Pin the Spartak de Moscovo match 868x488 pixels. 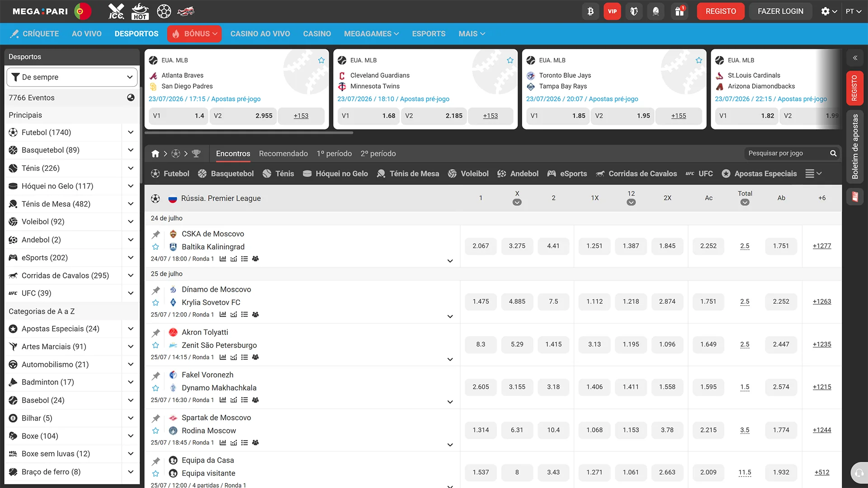point(156,418)
